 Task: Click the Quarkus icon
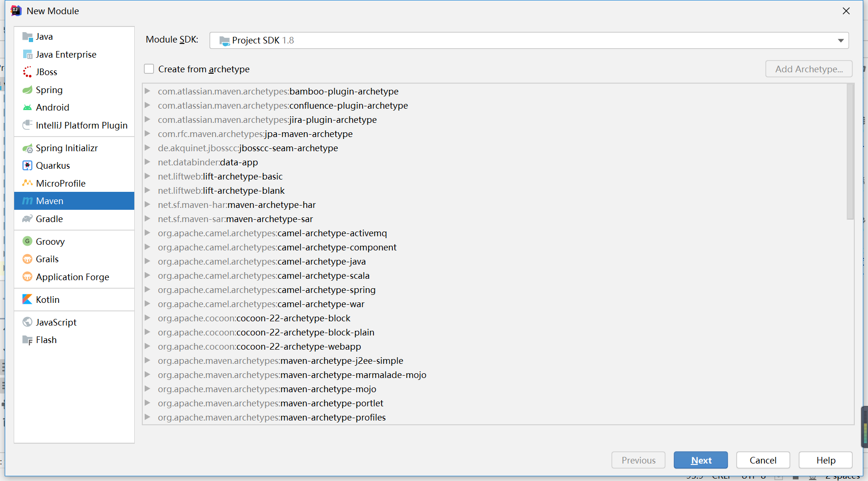tap(27, 165)
